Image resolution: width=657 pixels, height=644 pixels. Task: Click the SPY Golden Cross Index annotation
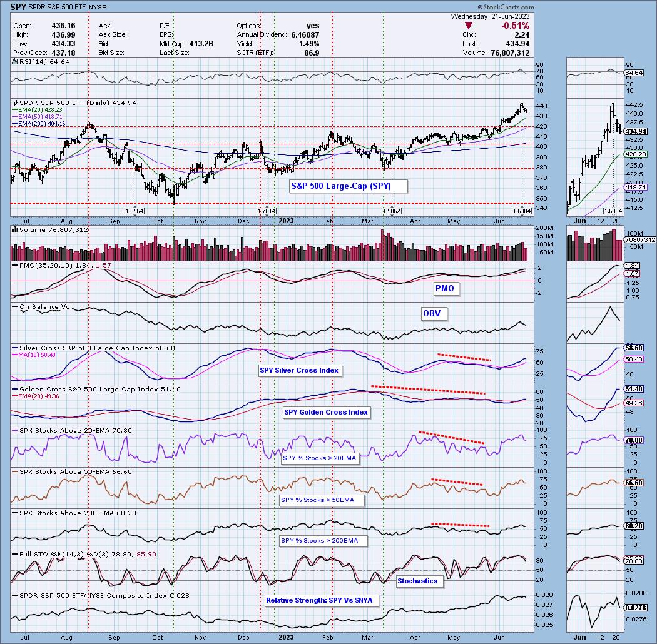pos(326,412)
